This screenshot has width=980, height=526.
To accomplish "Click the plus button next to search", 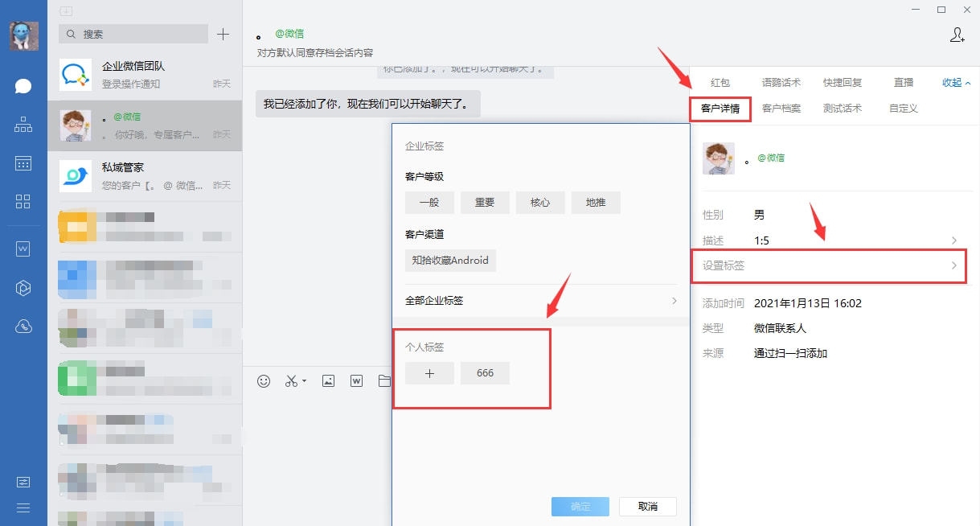I will (223, 34).
